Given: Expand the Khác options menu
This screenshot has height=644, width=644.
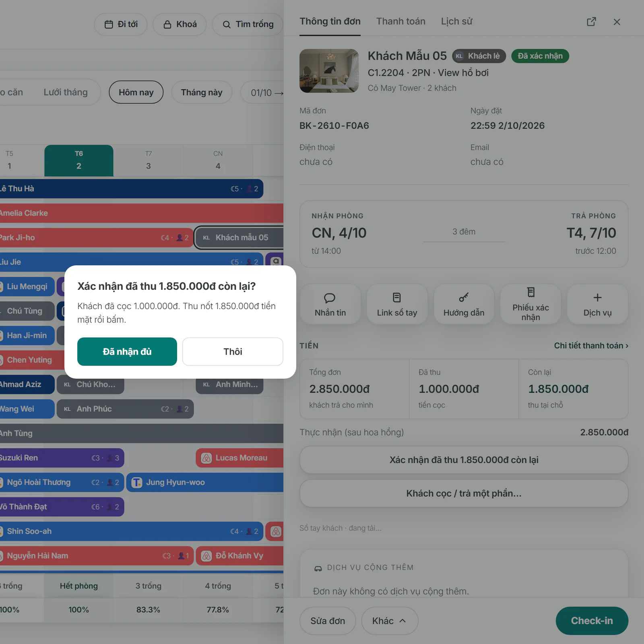Looking at the screenshot, I should click(x=389, y=621).
